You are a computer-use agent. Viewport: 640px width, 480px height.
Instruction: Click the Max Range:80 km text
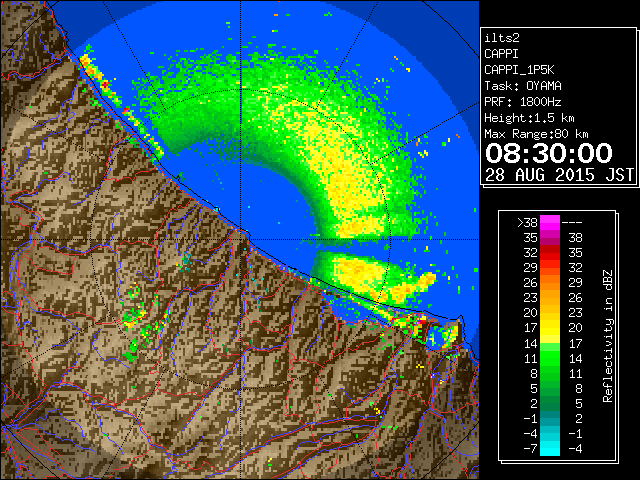536,134
